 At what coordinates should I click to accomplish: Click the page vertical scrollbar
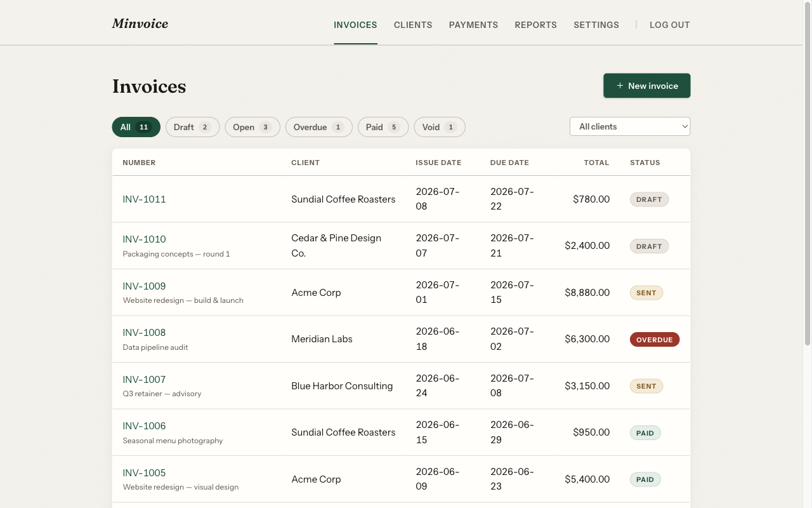point(808,175)
